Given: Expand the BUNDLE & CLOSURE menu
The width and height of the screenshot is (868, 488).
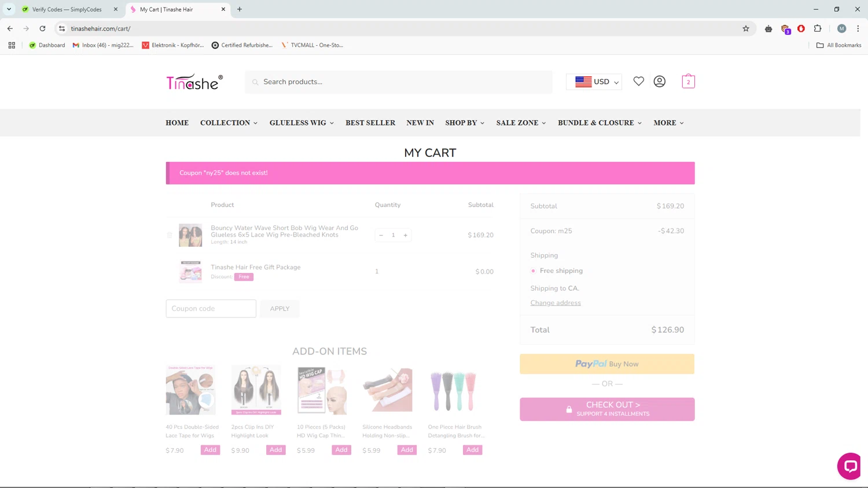Looking at the screenshot, I should point(599,123).
